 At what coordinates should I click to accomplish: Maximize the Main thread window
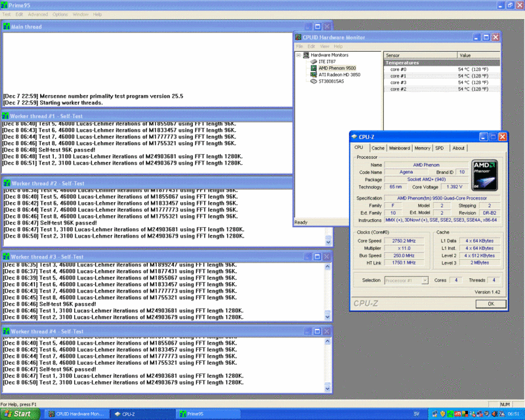pyautogui.click(x=318, y=26)
